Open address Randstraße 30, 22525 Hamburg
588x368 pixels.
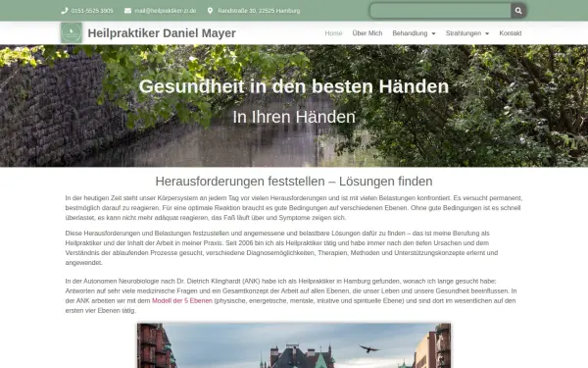259,11
